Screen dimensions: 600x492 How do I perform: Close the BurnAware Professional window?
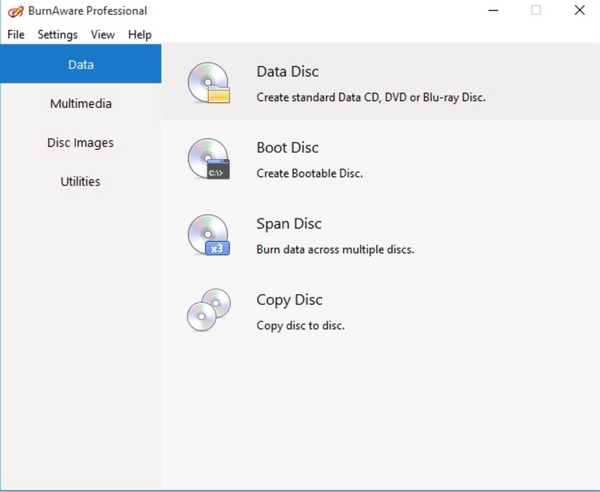click(x=579, y=11)
